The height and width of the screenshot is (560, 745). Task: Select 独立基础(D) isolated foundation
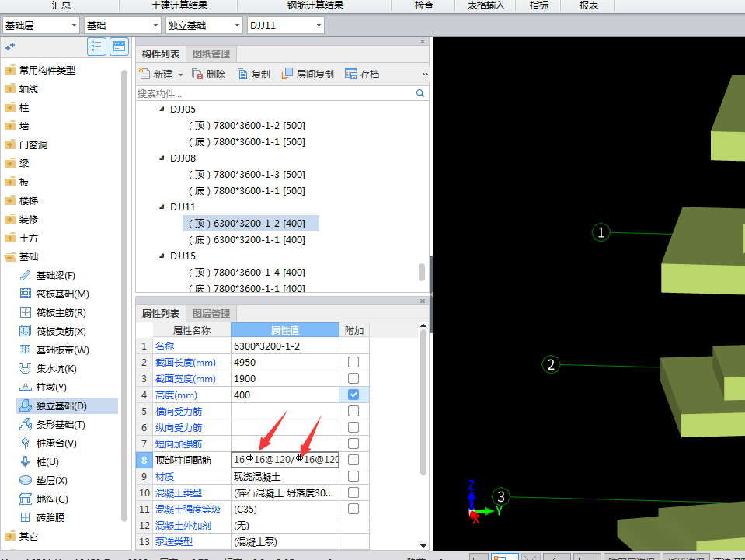pyautogui.click(x=67, y=406)
